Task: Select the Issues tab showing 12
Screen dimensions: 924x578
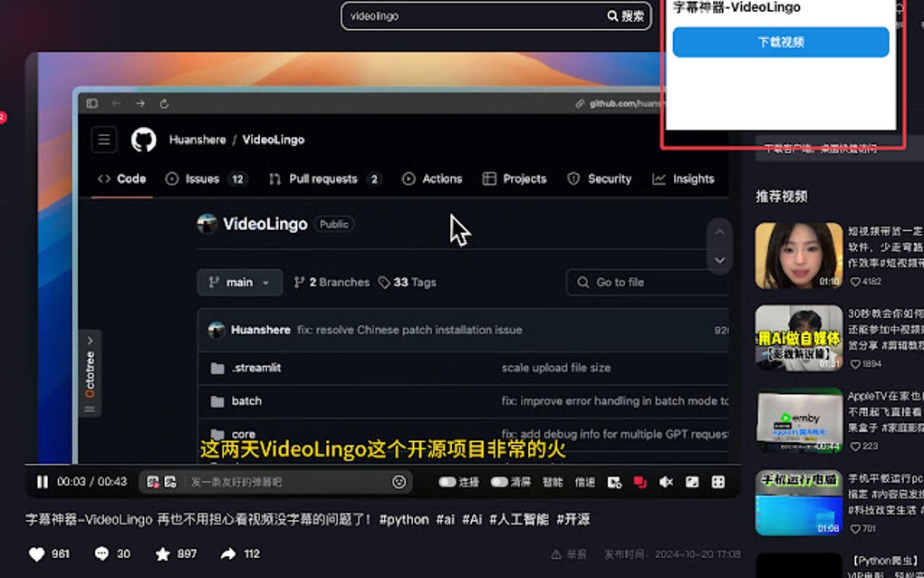Action: [x=206, y=178]
